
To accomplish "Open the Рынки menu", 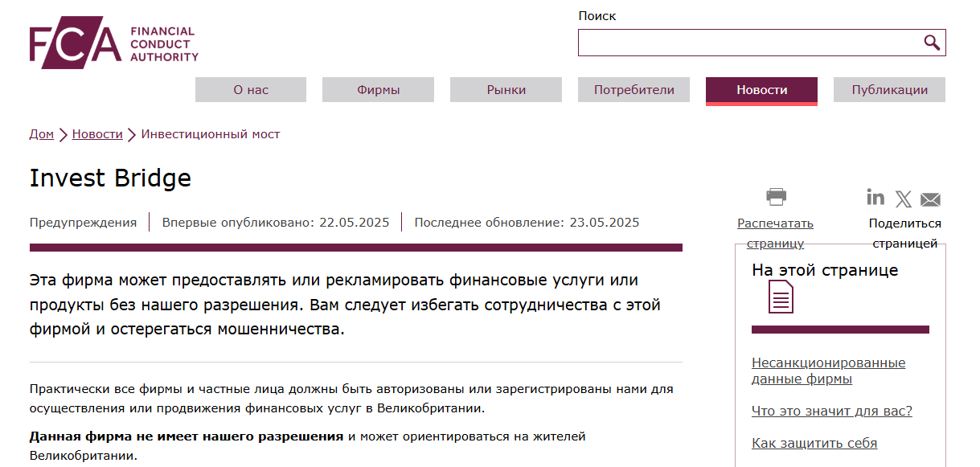I will pyautogui.click(x=506, y=90).
